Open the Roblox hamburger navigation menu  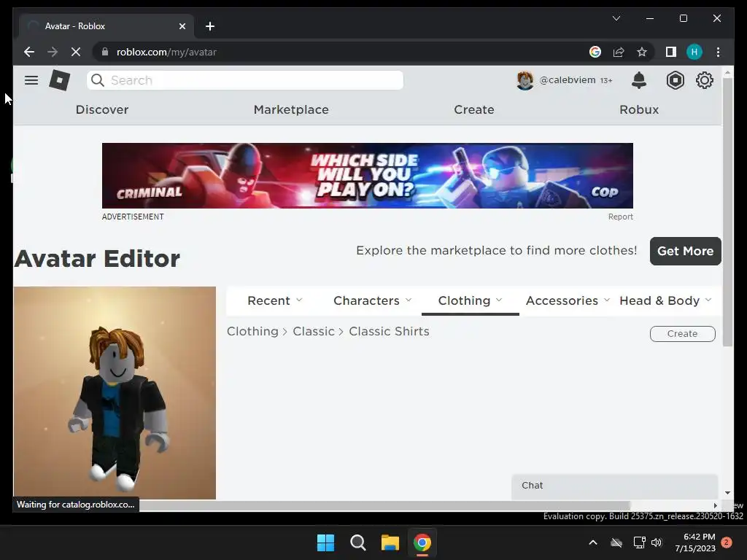point(31,80)
